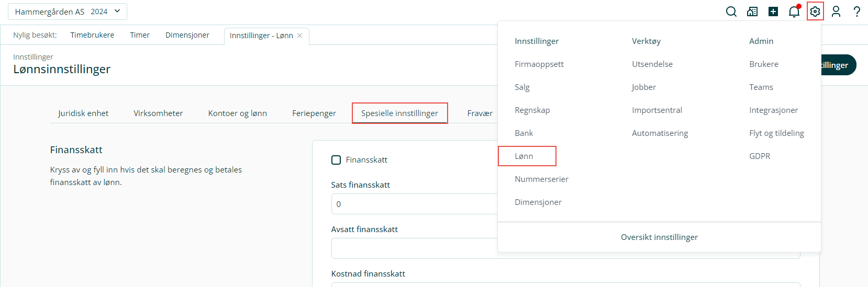Click the settings gear icon
Image resolution: width=868 pixels, height=287 pixels.
[x=815, y=12]
